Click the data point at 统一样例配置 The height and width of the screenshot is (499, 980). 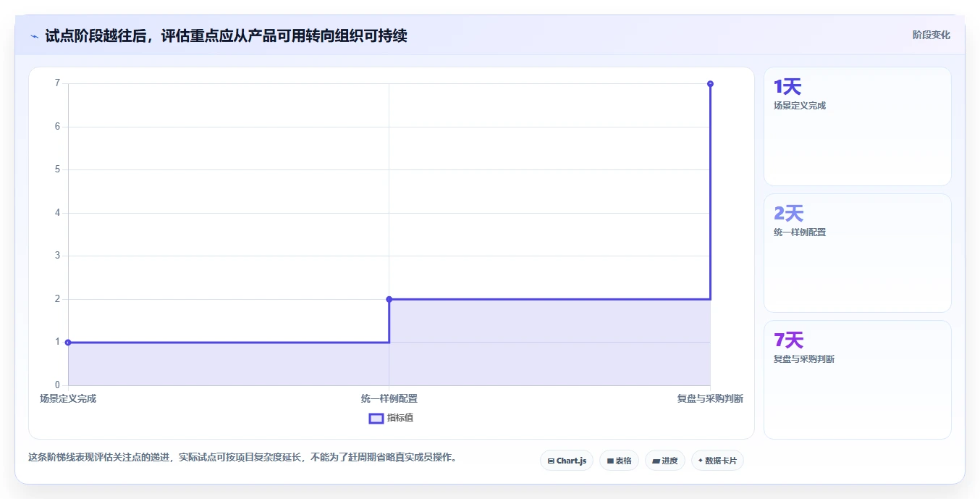pyautogui.click(x=389, y=299)
